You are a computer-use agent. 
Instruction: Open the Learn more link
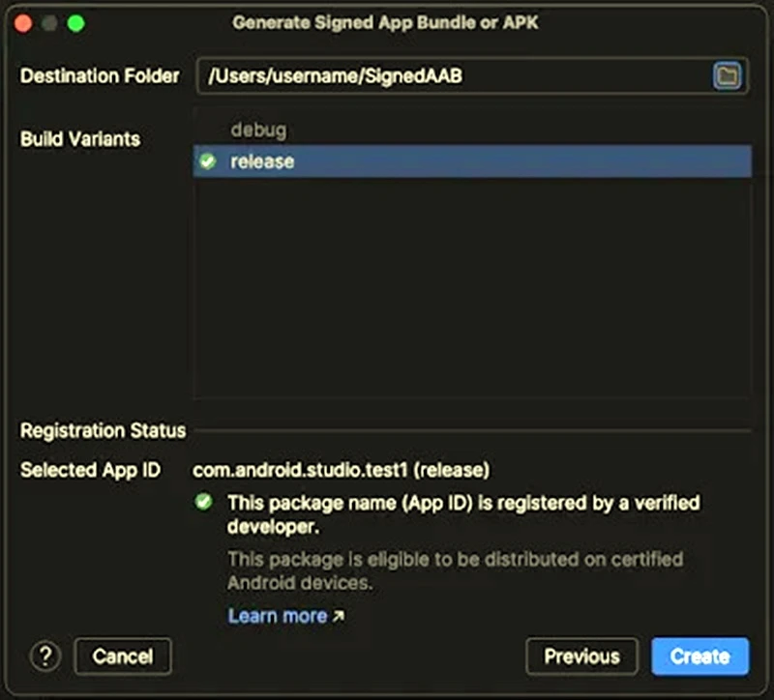pyautogui.click(x=285, y=616)
